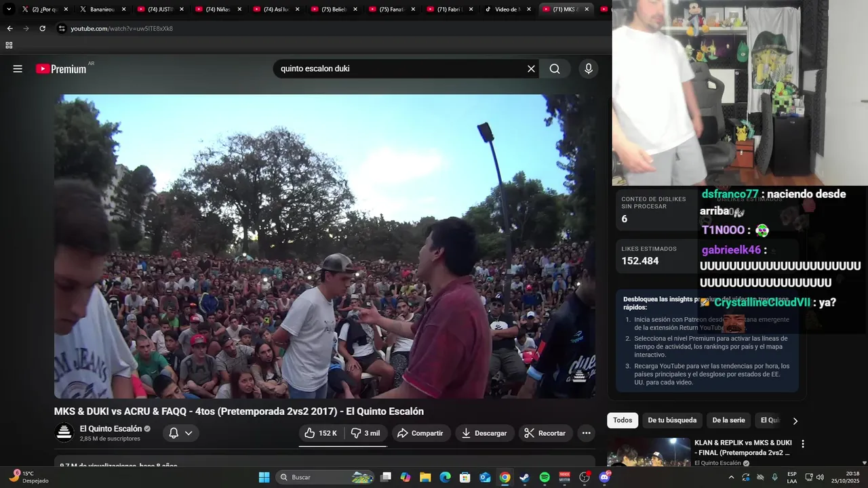Select the De la serie chip
This screenshot has height=488, width=868.
tap(728, 420)
